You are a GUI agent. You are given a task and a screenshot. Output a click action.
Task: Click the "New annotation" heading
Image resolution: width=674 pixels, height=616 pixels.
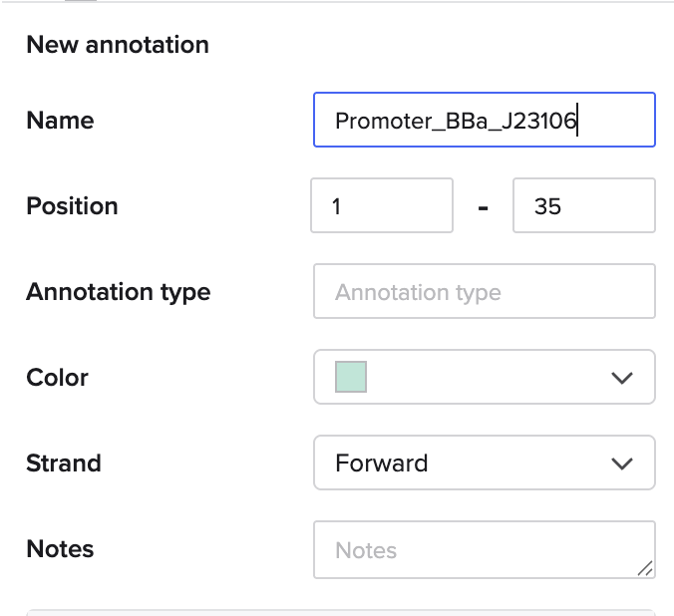(x=118, y=45)
